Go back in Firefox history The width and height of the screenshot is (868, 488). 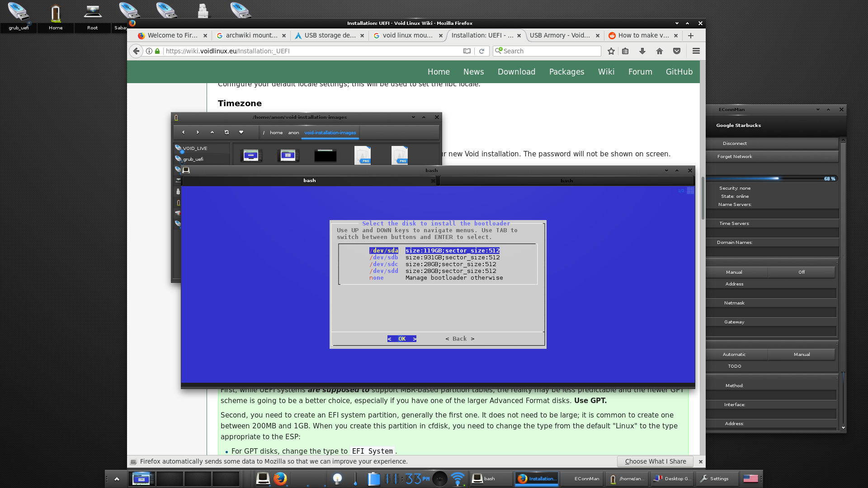(136, 51)
